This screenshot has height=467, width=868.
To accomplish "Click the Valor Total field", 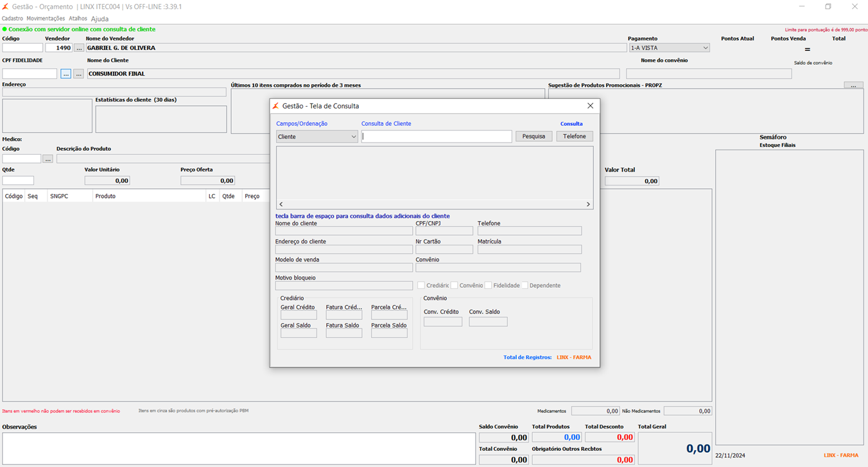I will tap(632, 181).
